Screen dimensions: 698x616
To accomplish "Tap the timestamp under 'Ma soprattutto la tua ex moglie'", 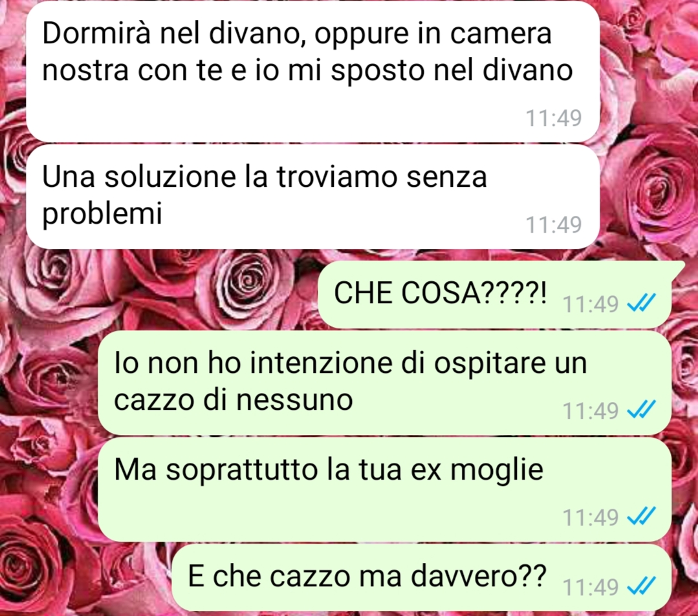I will point(591,517).
